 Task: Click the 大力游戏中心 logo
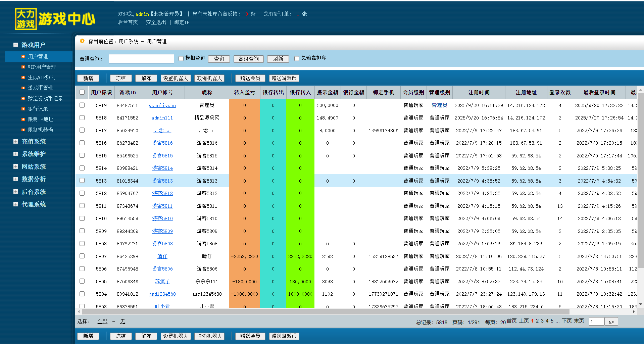[x=55, y=19]
